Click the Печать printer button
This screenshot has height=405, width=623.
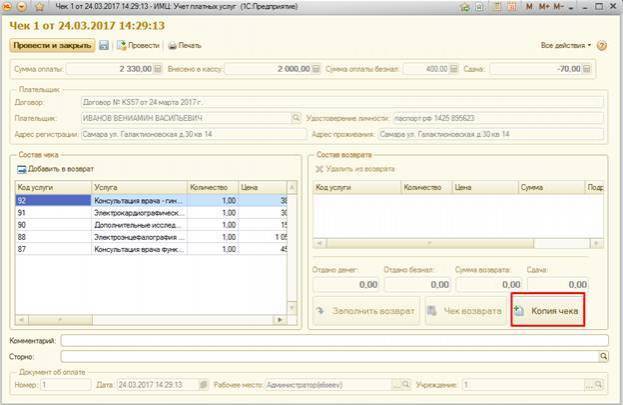(x=184, y=46)
